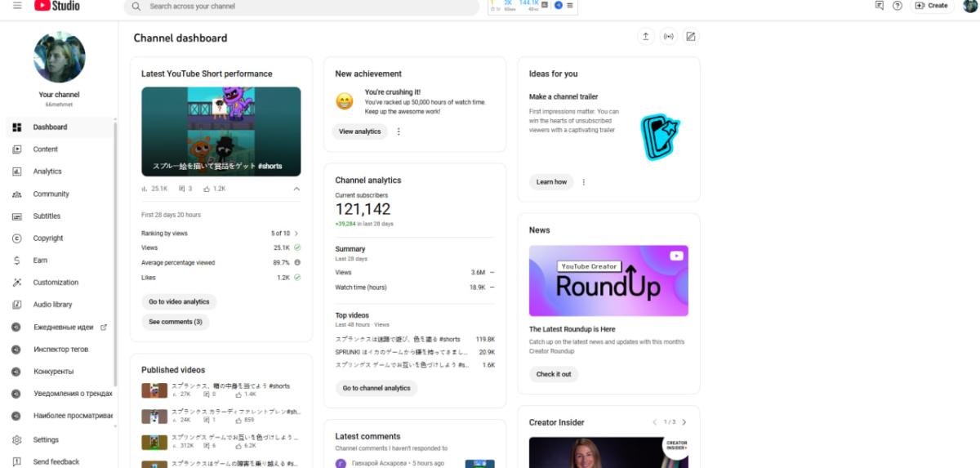This screenshot has height=468, width=980.
Task: Click the Create post pencil icon
Action: pos(691,37)
